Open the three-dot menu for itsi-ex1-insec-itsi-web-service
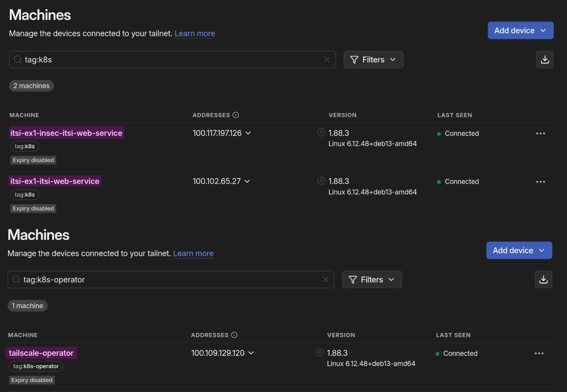Screen dimensions: 567x392 540,133
